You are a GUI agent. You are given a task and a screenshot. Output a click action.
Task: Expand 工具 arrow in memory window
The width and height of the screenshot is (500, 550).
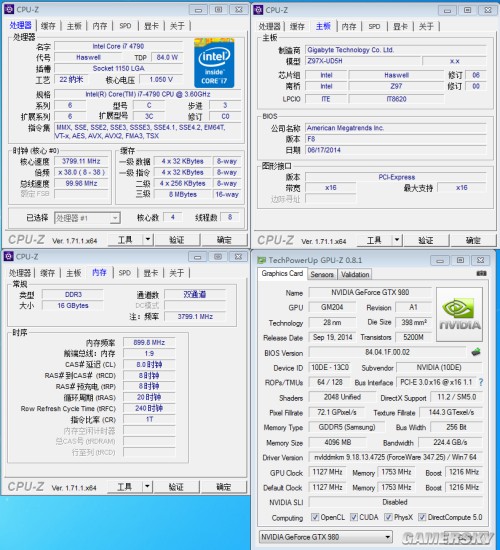(x=147, y=487)
